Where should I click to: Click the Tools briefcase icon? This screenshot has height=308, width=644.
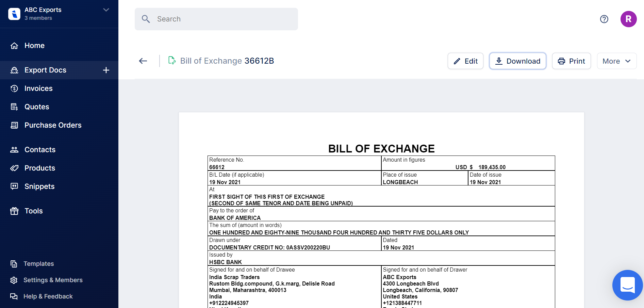click(x=14, y=211)
